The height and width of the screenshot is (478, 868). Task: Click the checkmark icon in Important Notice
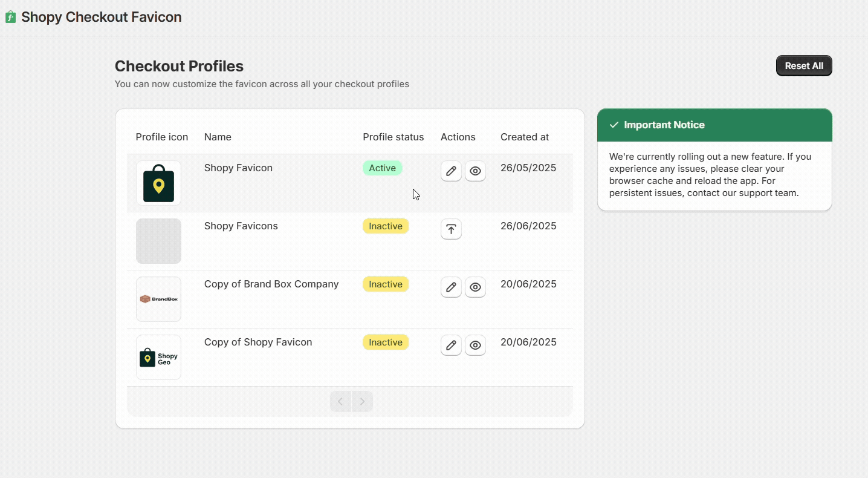click(x=614, y=125)
